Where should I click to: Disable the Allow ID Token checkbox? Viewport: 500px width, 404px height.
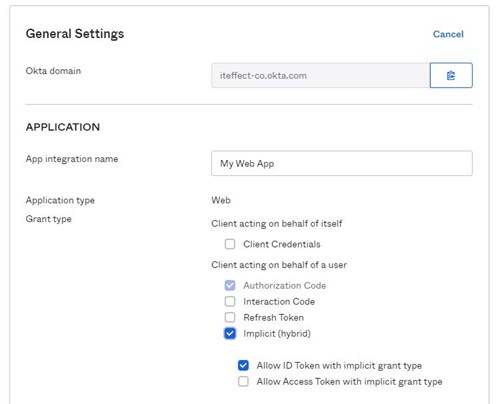(243, 365)
